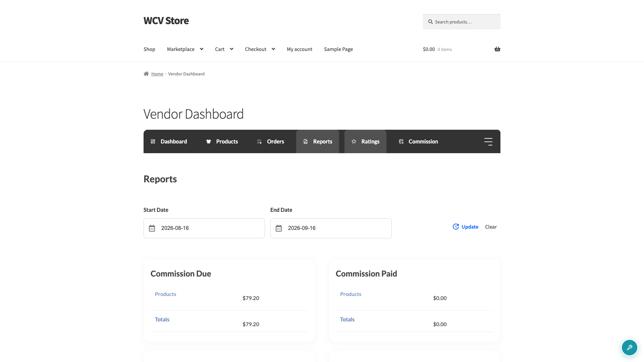Click the Vendor Dashboard page title
Image resolution: width=644 pixels, height=362 pixels.
194,114
